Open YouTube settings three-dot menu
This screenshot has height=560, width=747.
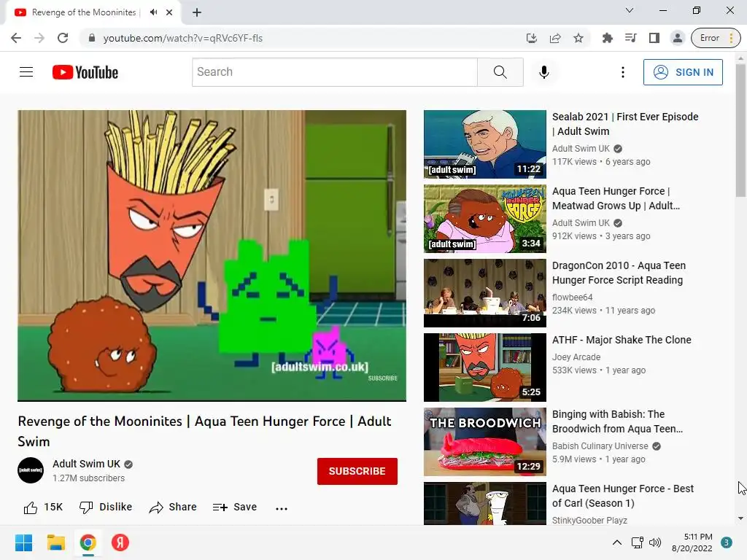click(x=623, y=72)
